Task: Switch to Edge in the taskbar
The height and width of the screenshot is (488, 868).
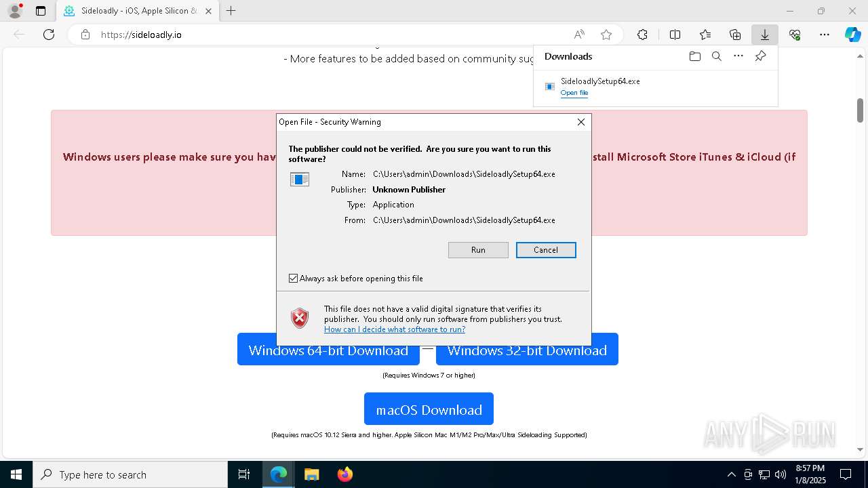Action: pyautogui.click(x=279, y=474)
